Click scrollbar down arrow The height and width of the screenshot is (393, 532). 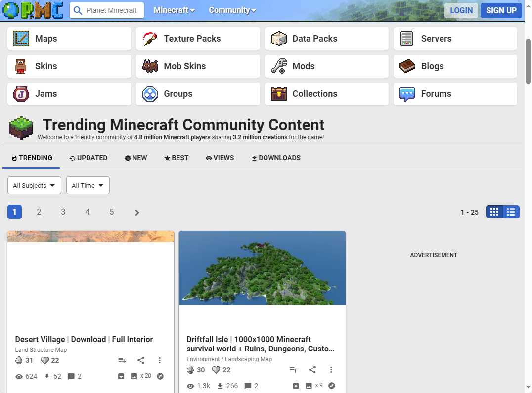coord(528,387)
